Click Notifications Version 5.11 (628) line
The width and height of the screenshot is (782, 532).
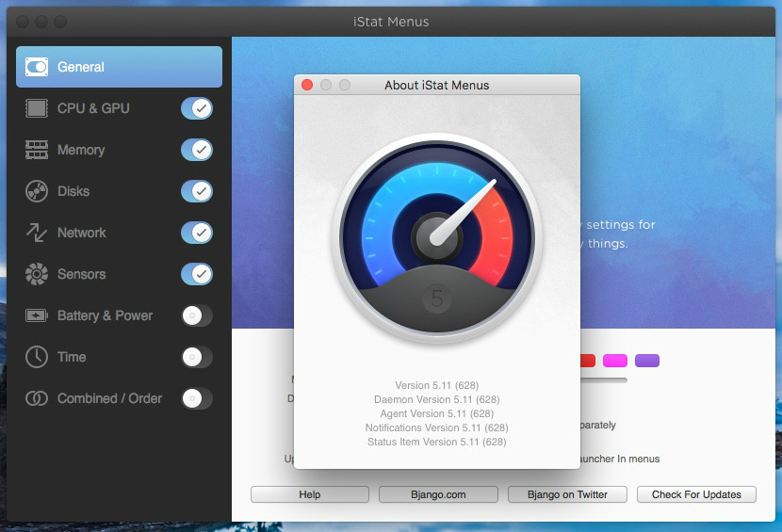437,427
